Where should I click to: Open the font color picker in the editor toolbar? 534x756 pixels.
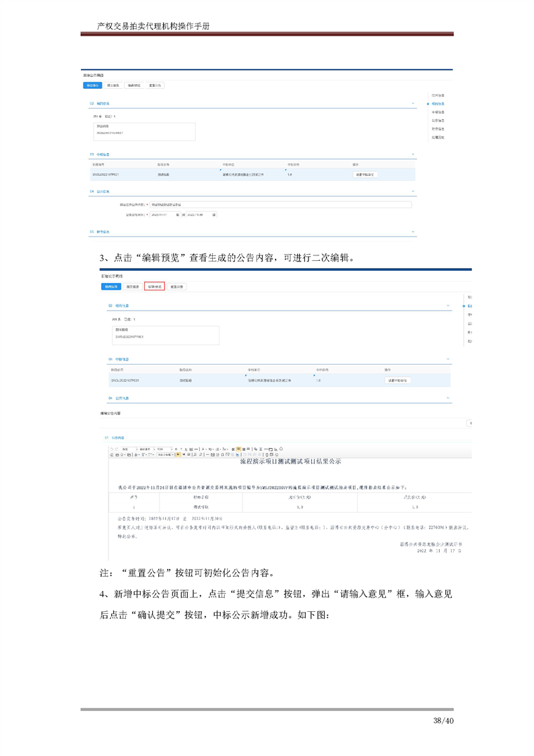(203, 449)
